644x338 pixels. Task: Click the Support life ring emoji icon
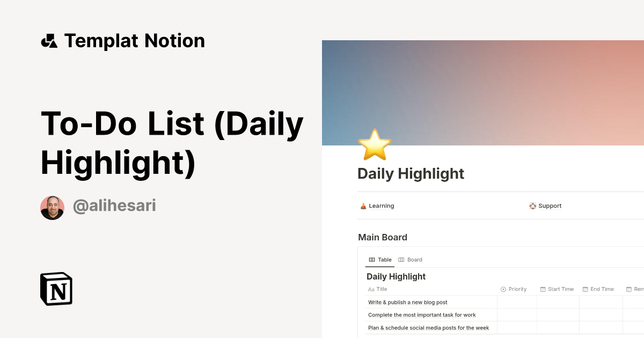click(x=532, y=205)
